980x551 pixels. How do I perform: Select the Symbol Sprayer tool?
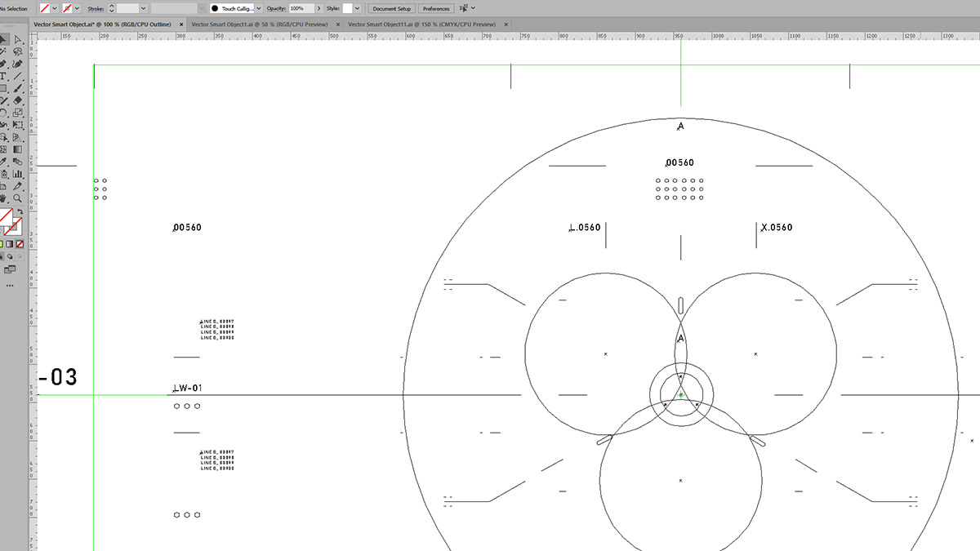4,174
